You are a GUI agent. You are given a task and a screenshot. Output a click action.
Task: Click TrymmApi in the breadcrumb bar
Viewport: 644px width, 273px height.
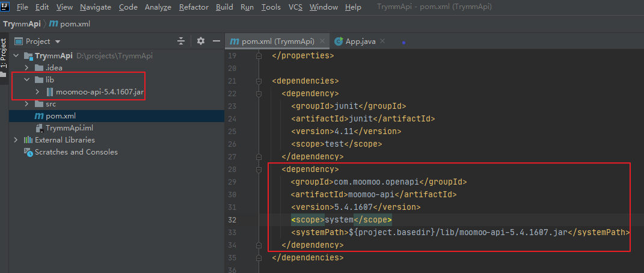(21, 23)
